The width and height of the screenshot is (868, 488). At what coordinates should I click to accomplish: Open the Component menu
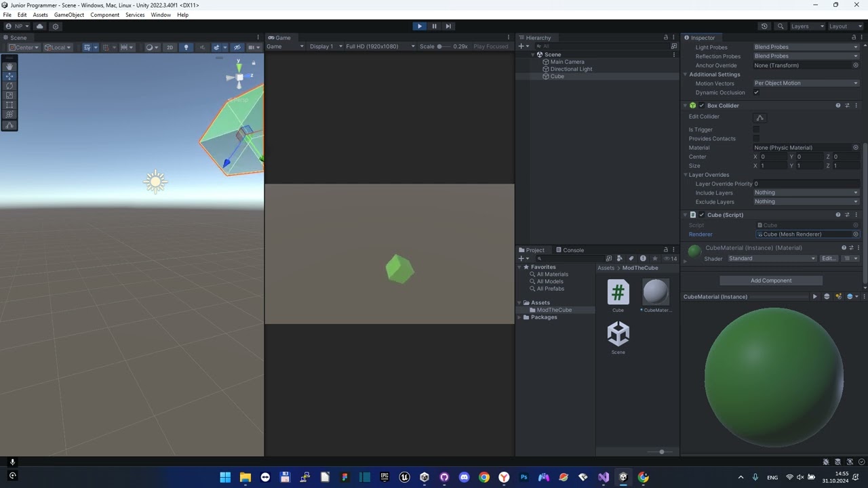click(x=104, y=15)
